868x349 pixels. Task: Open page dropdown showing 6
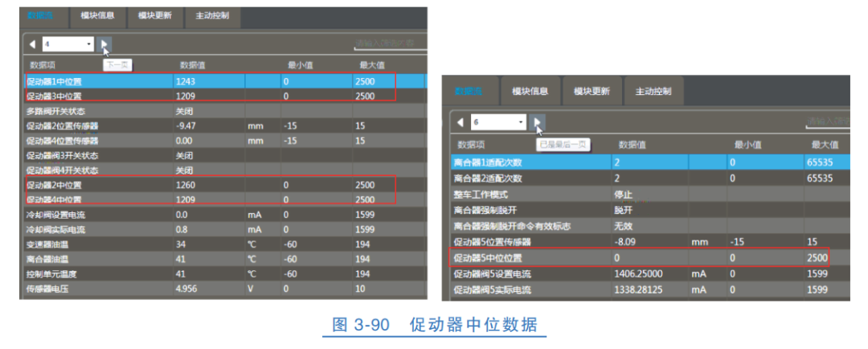coord(497,122)
